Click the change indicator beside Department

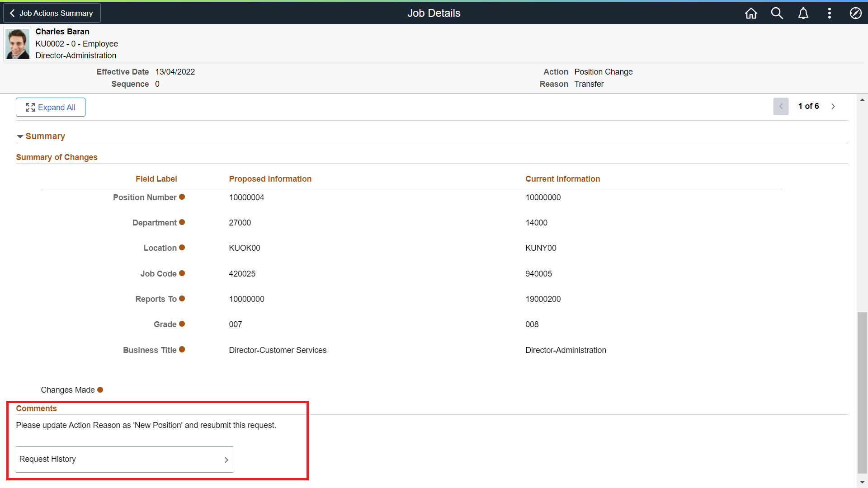(182, 222)
